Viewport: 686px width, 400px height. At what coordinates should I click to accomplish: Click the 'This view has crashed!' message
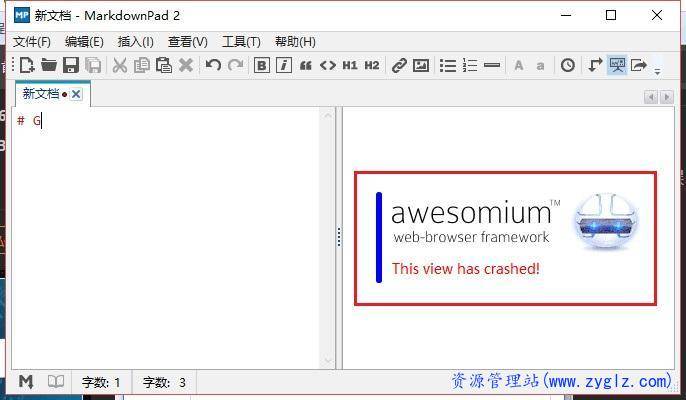[x=466, y=268]
